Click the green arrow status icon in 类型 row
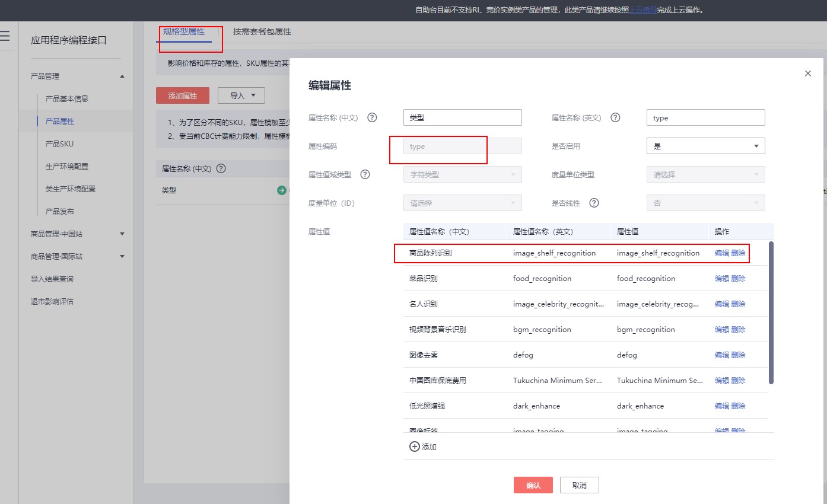The height and width of the screenshot is (504, 827). (281, 190)
